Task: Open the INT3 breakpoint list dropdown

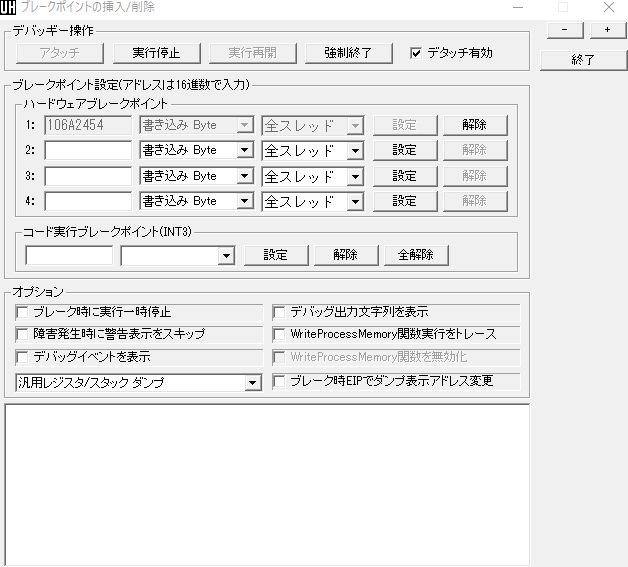Action: click(177, 255)
